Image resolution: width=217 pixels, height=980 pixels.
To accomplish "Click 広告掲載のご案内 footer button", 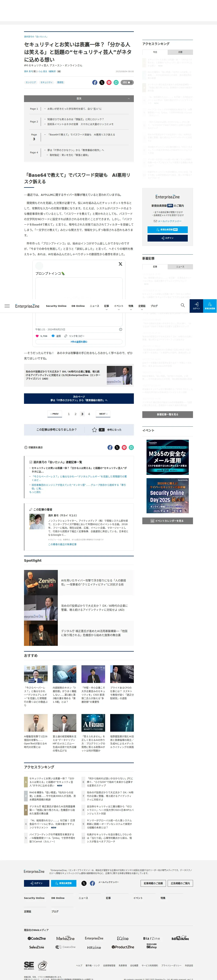I will (x=180, y=883).
